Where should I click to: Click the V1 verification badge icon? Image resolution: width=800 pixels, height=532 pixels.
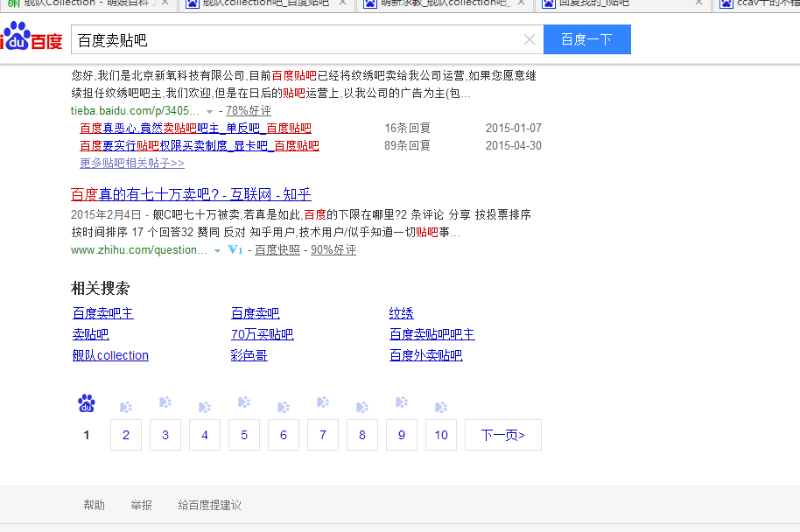tap(235, 250)
